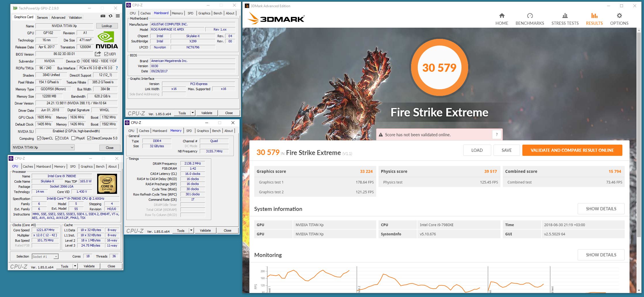The height and width of the screenshot is (297, 644).
Task: Take screenshot with GPU-Z camera icon
Action: (103, 16)
